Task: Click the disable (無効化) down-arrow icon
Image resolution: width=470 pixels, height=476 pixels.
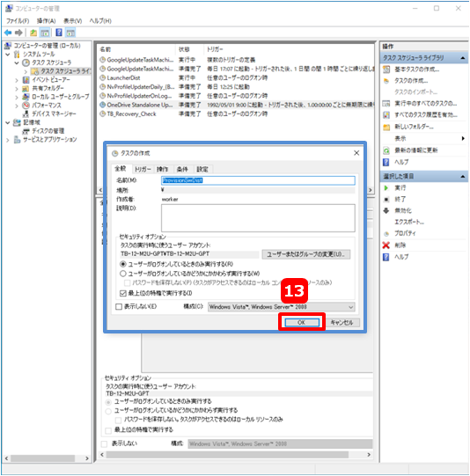Action: (386, 210)
